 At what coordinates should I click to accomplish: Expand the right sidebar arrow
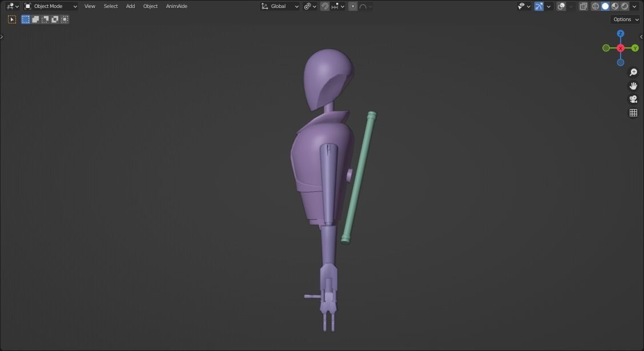coord(642,37)
